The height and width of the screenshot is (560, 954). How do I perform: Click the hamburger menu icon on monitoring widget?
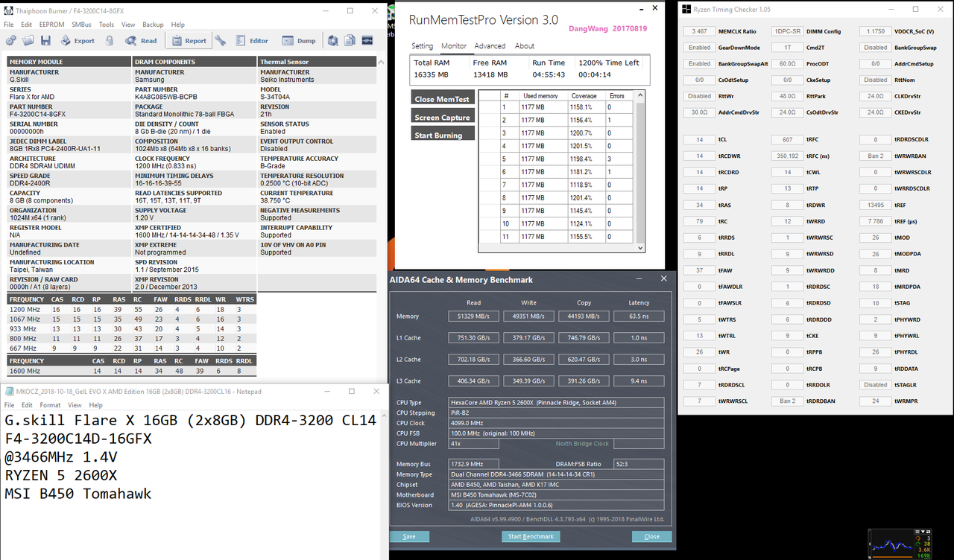[x=917, y=532]
